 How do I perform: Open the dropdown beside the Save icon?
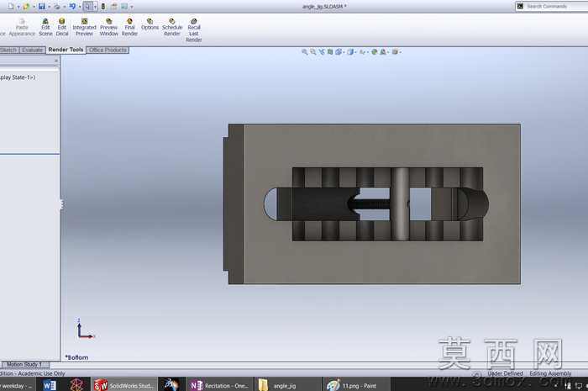49,7
